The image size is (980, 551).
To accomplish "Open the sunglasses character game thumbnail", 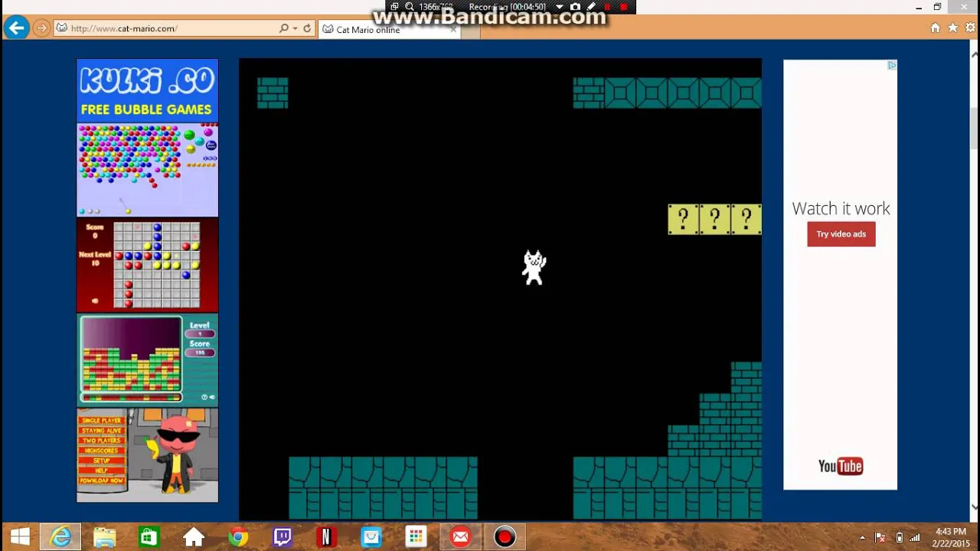I will click(147, 455).
